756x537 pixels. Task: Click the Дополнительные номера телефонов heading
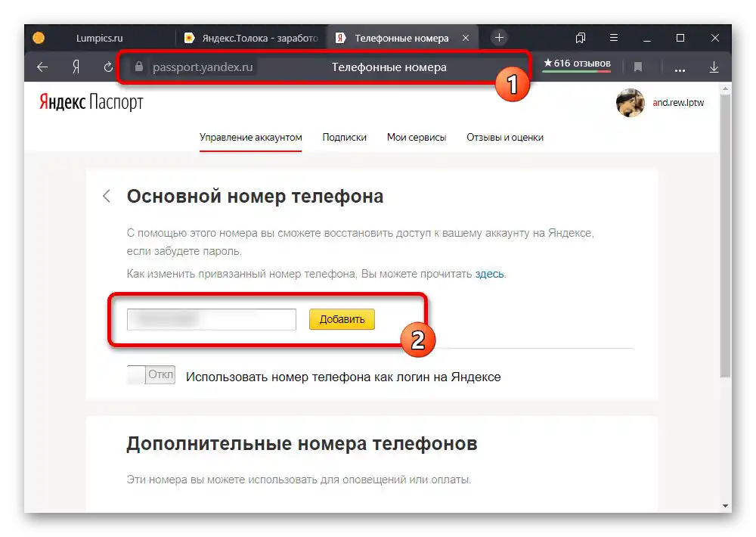(302, 443)
